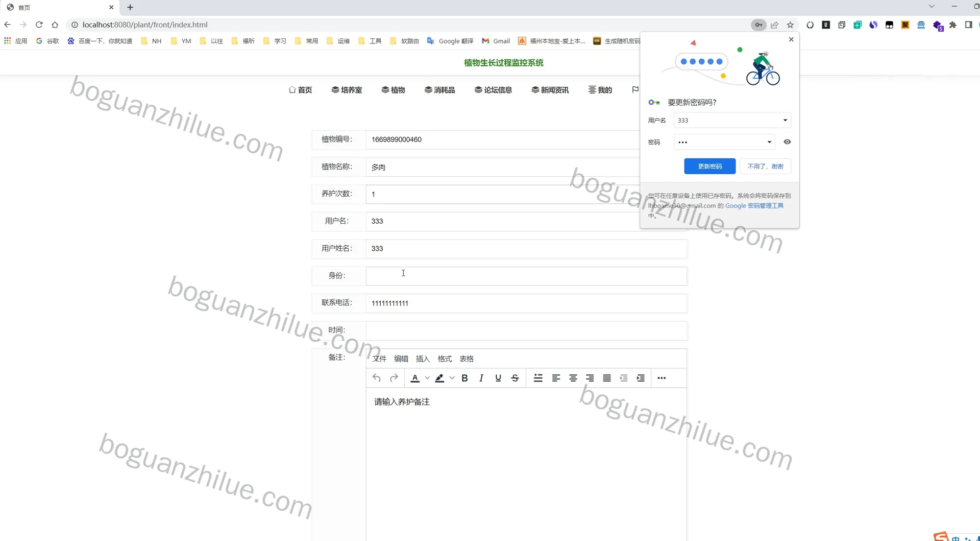
Task: Open the 插入 menu in the editor
Action: (x=423, y=359)
